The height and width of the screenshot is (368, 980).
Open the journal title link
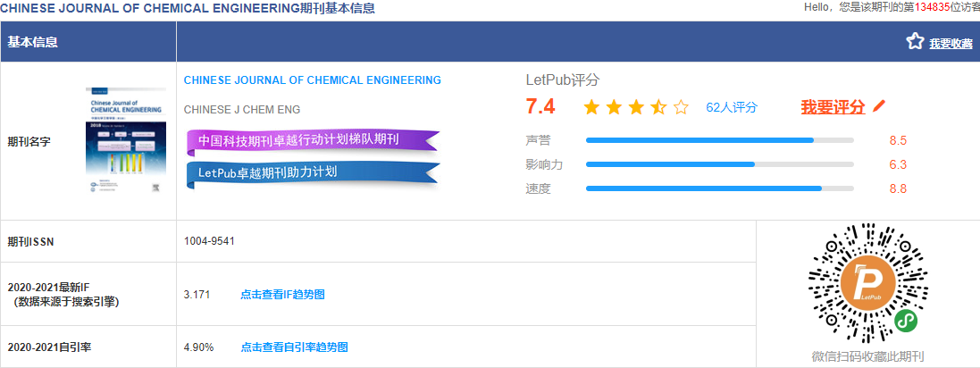(x=312, y=80)
